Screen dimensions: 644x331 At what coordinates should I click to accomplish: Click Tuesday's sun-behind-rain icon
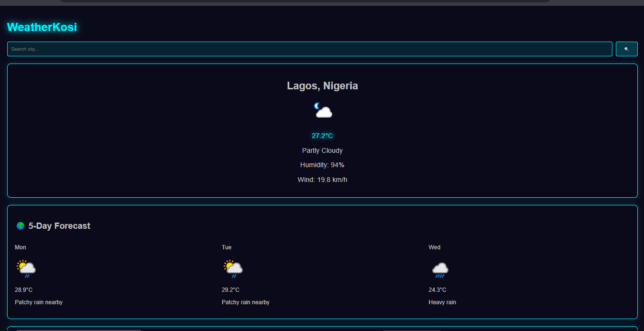(x=233, y=268)
